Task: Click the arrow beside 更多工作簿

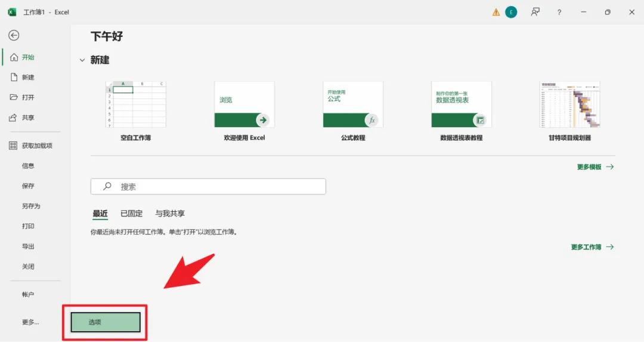Action: pos(610,247)
